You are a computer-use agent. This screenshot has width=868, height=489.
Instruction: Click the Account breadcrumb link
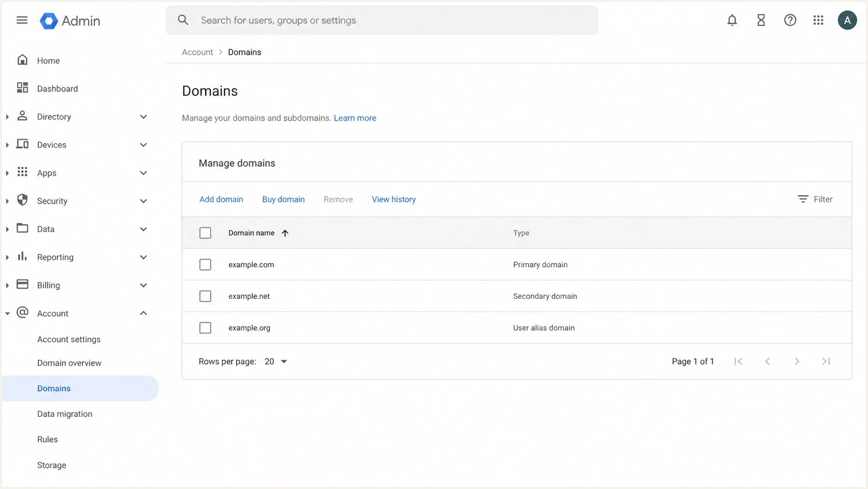197,52
